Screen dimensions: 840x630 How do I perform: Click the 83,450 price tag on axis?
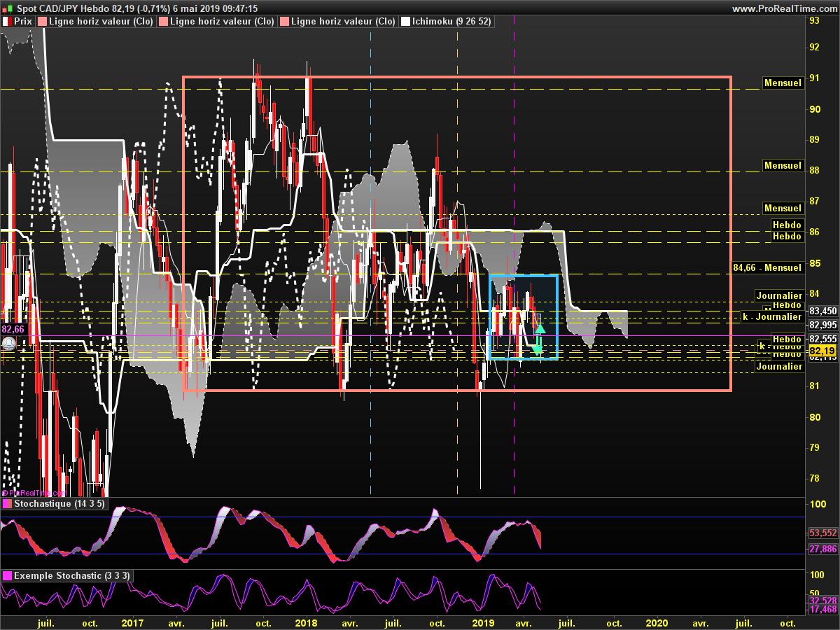822,311
